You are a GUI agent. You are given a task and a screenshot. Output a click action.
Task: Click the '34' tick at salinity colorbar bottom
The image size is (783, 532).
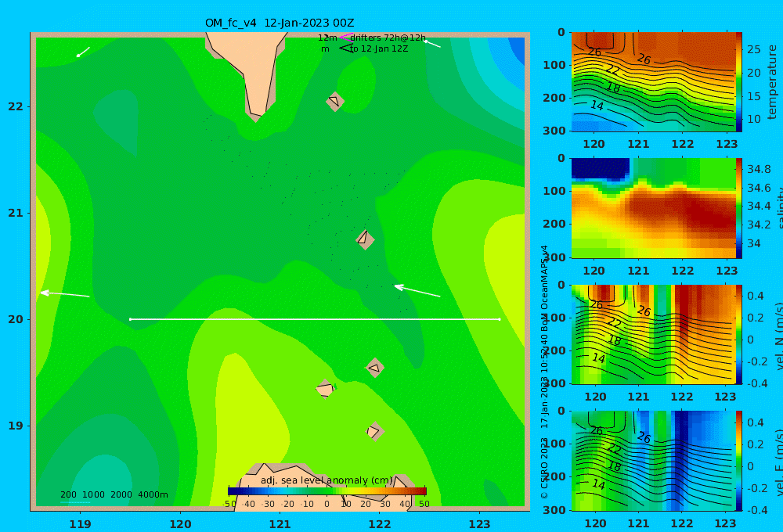[753, 243]
